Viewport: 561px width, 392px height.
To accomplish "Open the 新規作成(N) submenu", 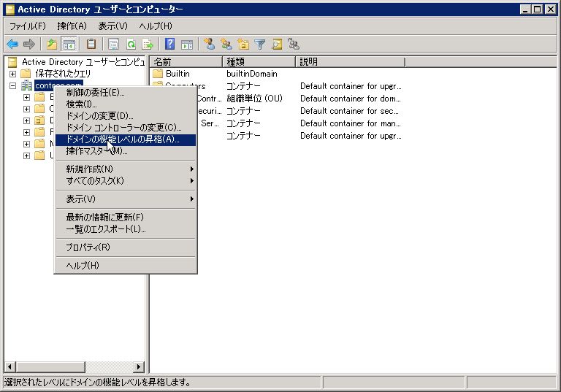I will 125,169.
